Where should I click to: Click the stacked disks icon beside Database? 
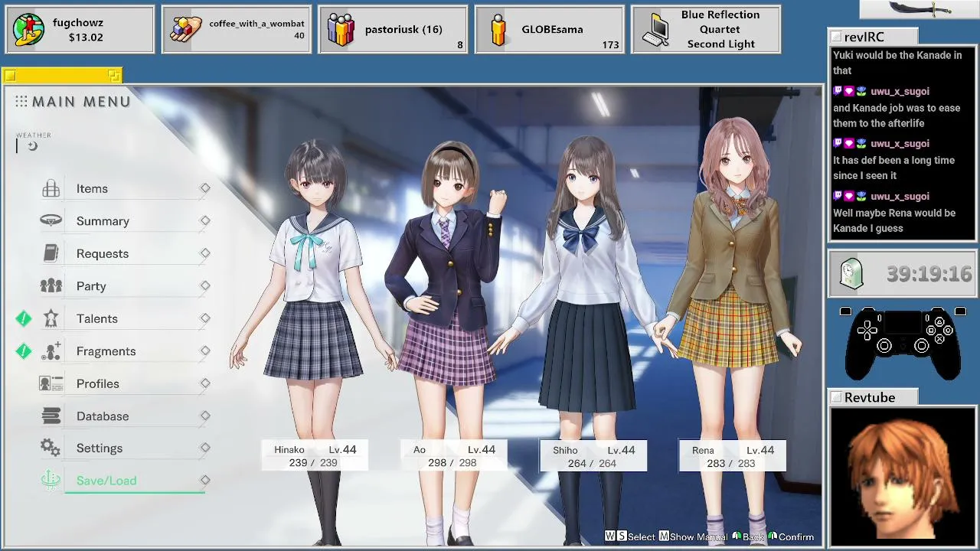51,416
